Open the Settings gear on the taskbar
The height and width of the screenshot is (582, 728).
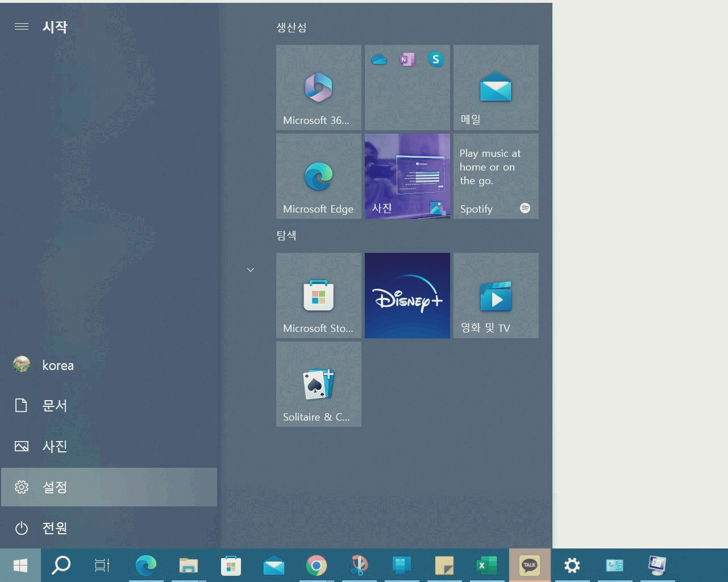[572, 566]
